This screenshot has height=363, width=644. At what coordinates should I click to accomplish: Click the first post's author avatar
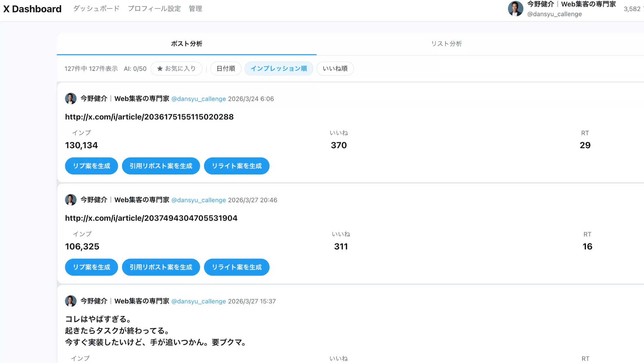pyautogui.click(x=71, y=98)
